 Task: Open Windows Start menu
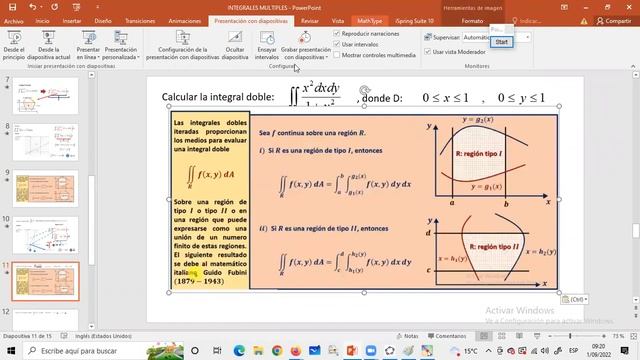[x=11, y=351]
